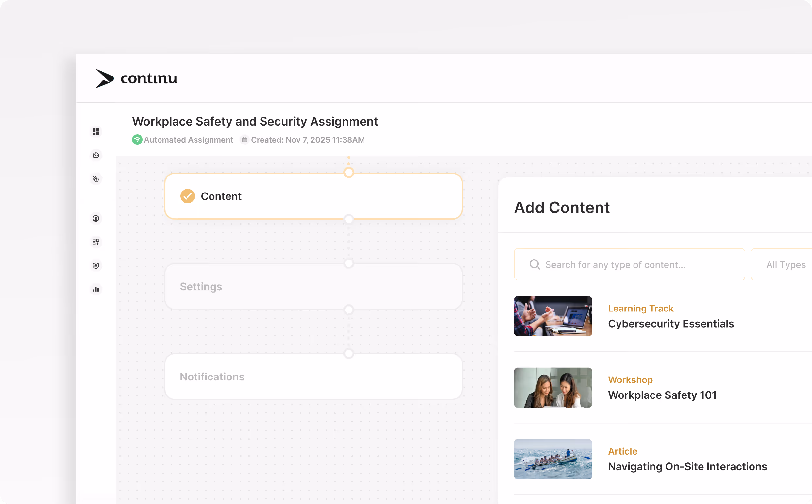
Task: Open the shield lock sidebar icon
Action: tap(96, 266)
